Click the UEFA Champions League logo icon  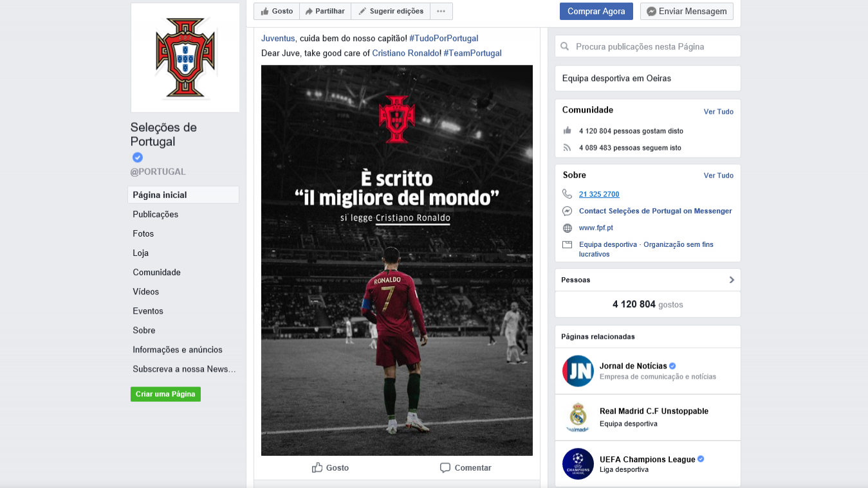[x=578, y=464]
